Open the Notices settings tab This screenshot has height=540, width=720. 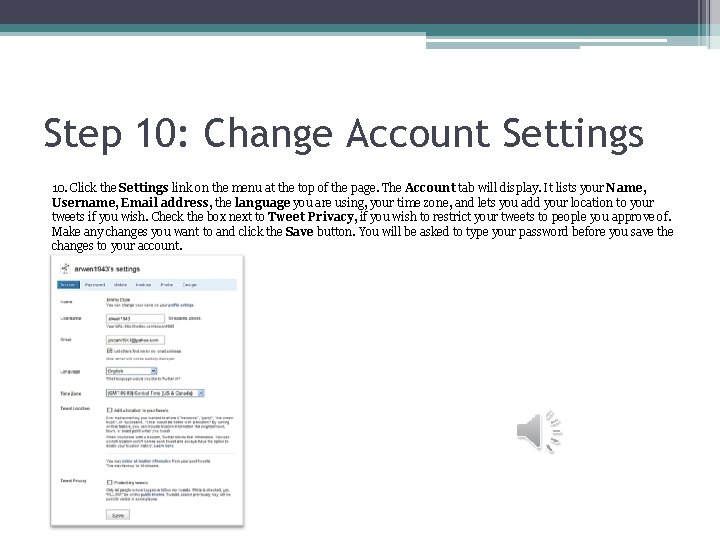143,285
